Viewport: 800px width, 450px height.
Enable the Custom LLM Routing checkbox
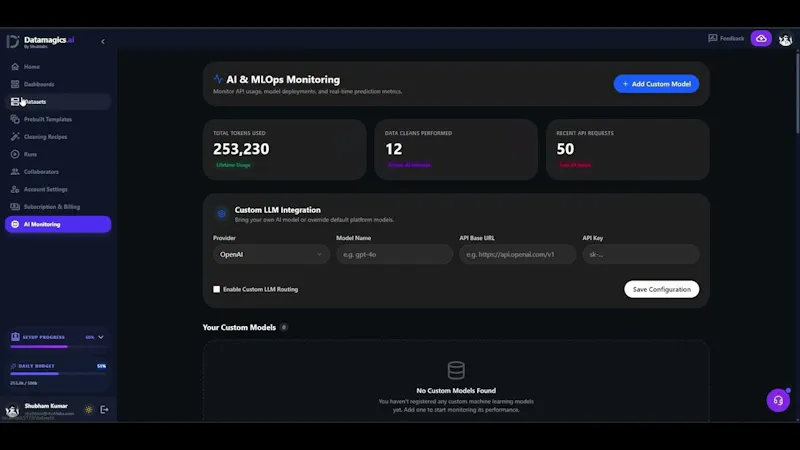[216, 289]
